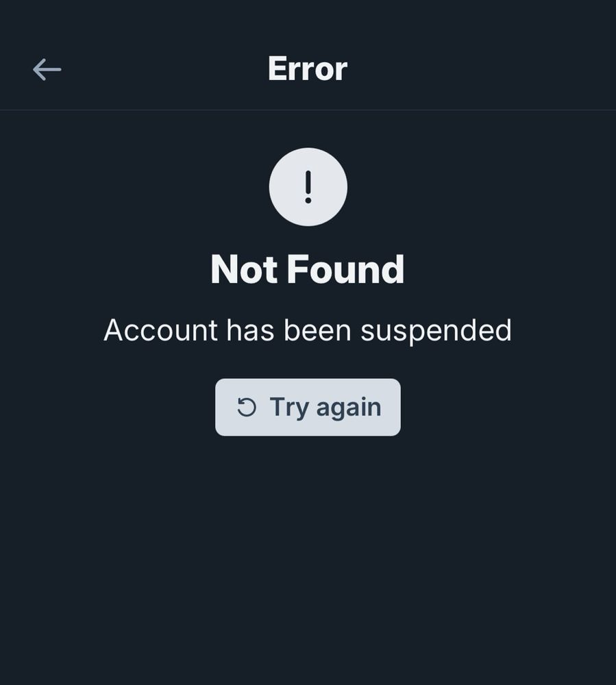Click the 'Try' text on the retry button

click(x=289, y=408)
